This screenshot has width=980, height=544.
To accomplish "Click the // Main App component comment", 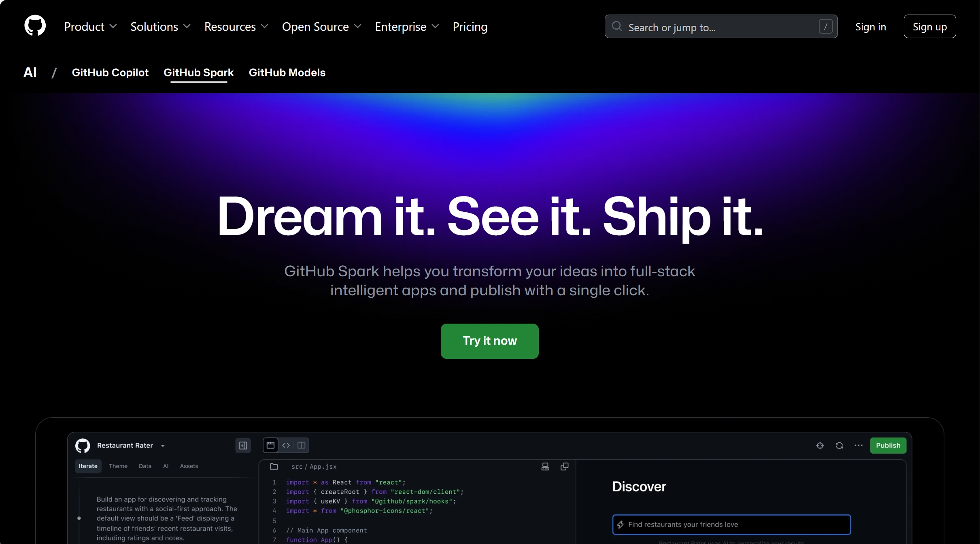I will pyautogui.click(x=326, y=530).
